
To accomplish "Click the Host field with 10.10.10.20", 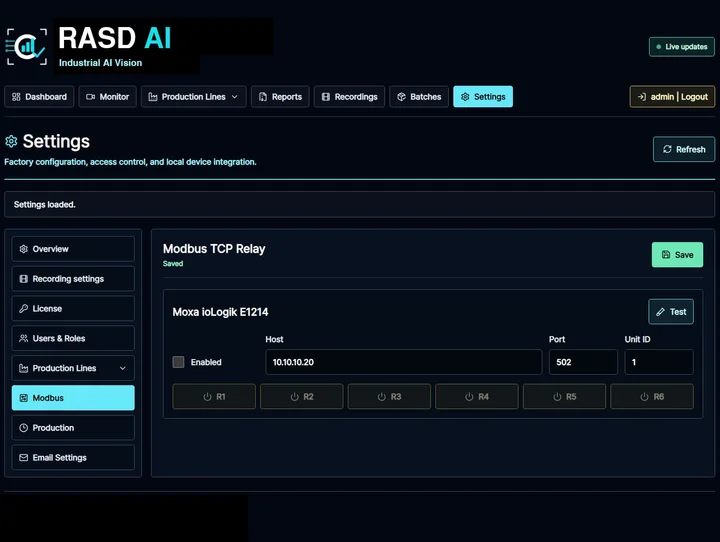I will pos(404,362).
